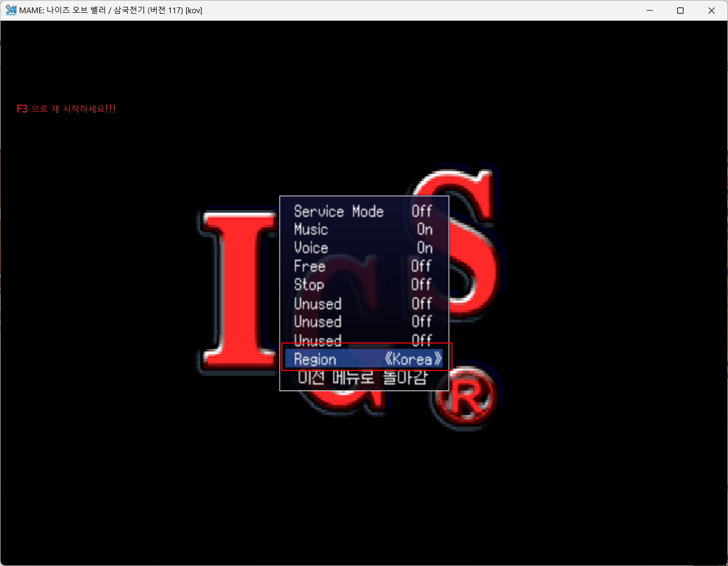Screen dimensions: 728x566
Task: Open the Korea region selector value
Action: (412, 359)
